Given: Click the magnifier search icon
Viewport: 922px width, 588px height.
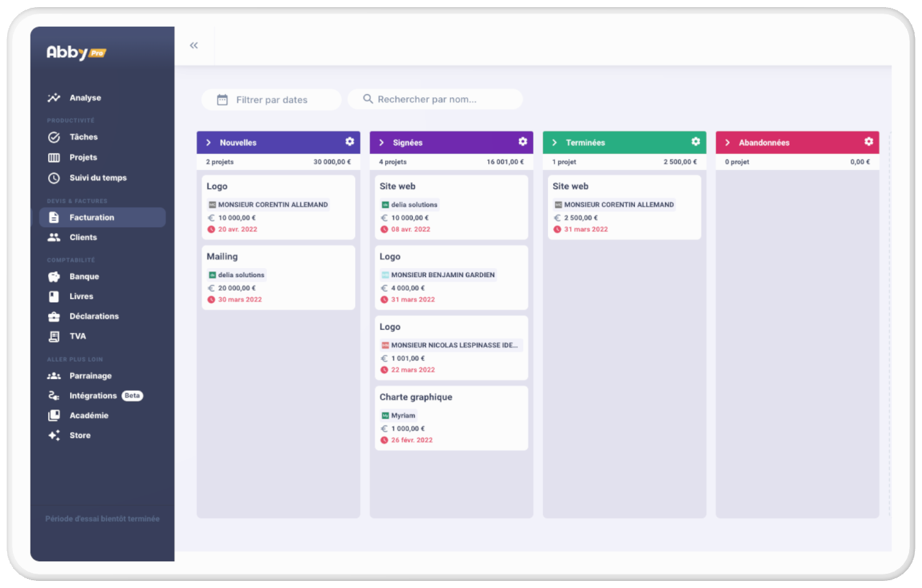Looking at the screenshot, I should (x=368, y=99).
